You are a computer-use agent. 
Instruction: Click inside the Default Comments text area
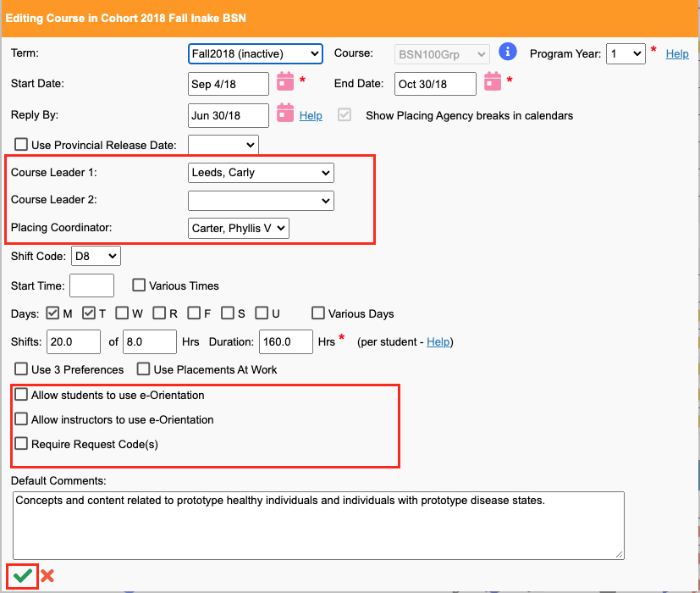tap(318, 525)
